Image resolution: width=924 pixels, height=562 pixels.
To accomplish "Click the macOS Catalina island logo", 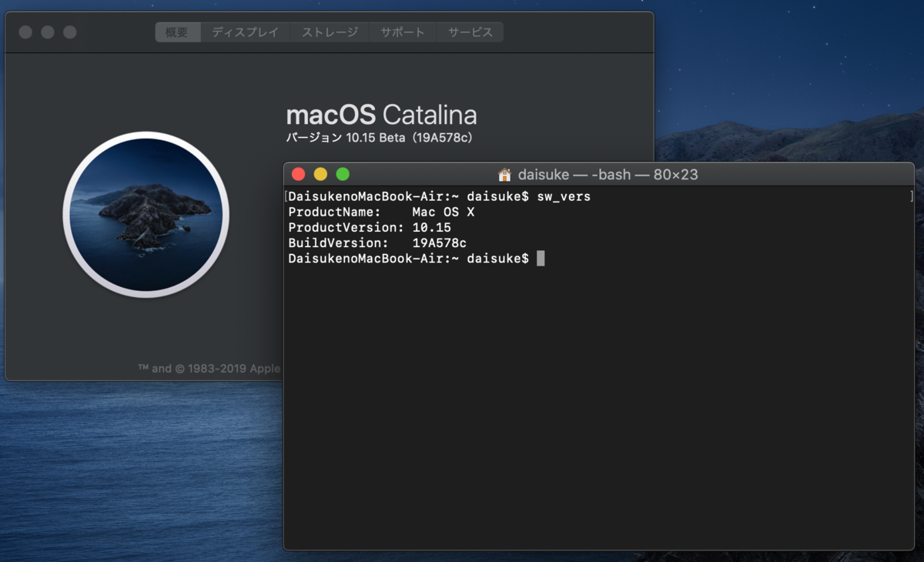I will pyautogui.click(x=146, y=215).
